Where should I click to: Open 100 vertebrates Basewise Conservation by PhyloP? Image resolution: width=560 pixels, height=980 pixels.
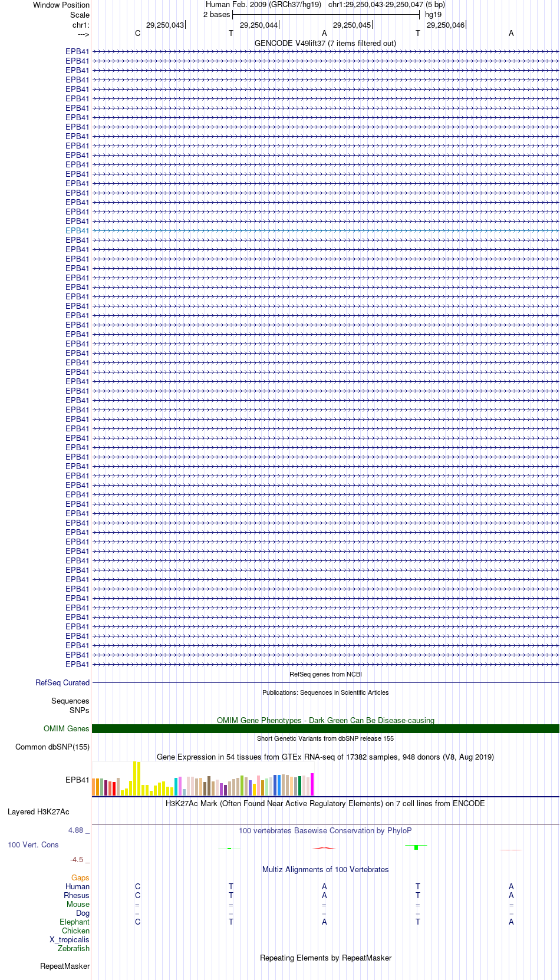(325, 831)
